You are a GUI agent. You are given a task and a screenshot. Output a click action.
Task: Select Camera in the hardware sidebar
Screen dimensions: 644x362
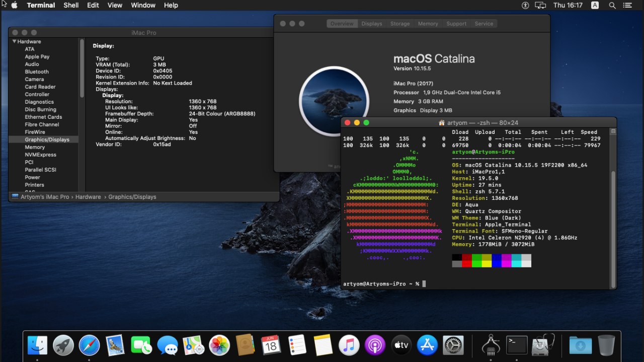(34, 79)
